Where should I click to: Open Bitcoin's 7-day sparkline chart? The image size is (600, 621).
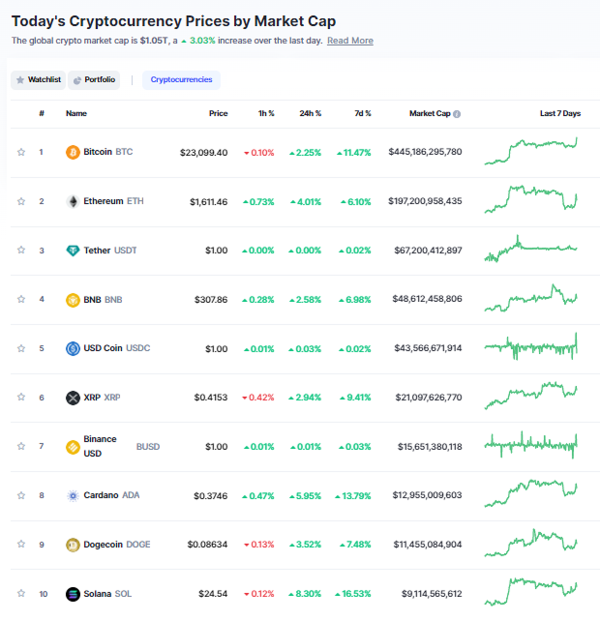coord(531,151)
